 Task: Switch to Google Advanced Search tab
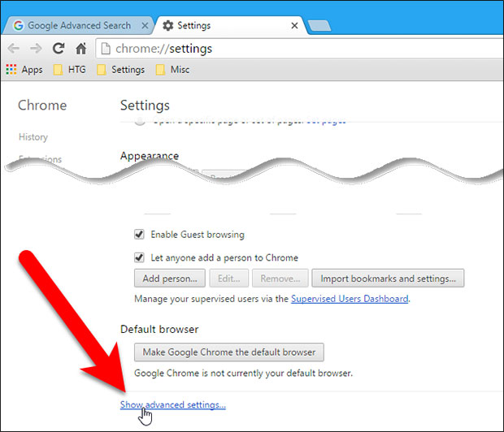point(78,25)
